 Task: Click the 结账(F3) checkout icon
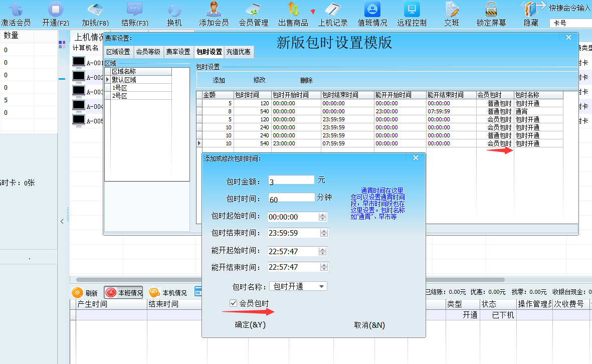[x=135, y=10]
